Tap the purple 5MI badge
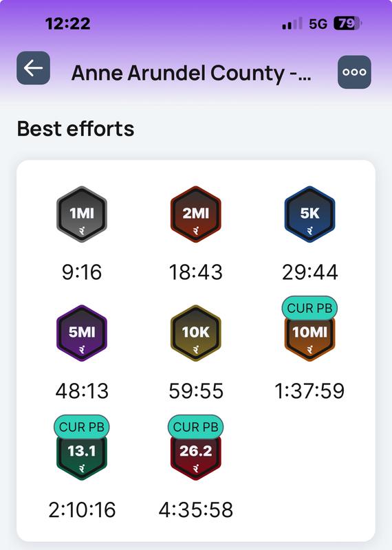The width and height of the screenshot is (392, 550). [82, 333]
